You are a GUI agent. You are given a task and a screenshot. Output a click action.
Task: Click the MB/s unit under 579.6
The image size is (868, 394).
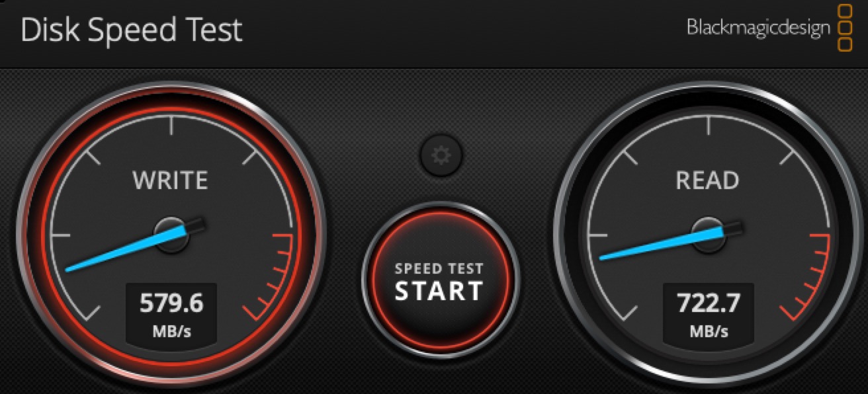point(171,331)
